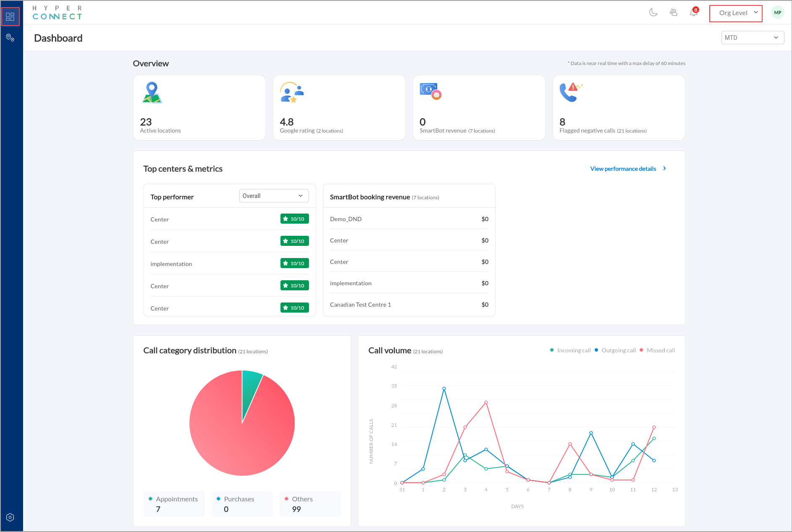The image size is (792, 532).
Task: Open the MP user profile avatar
Action: (777, 13)
